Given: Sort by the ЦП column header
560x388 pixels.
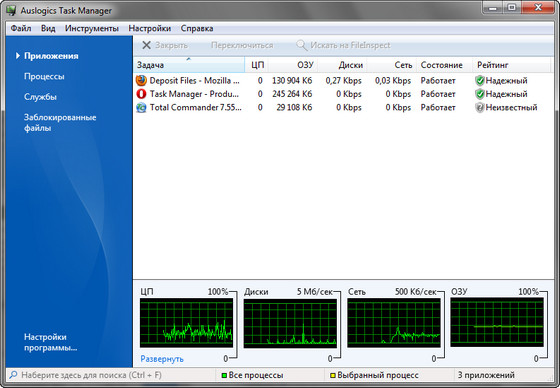Looking at the screenshot, I should click(x=257, y=65).
